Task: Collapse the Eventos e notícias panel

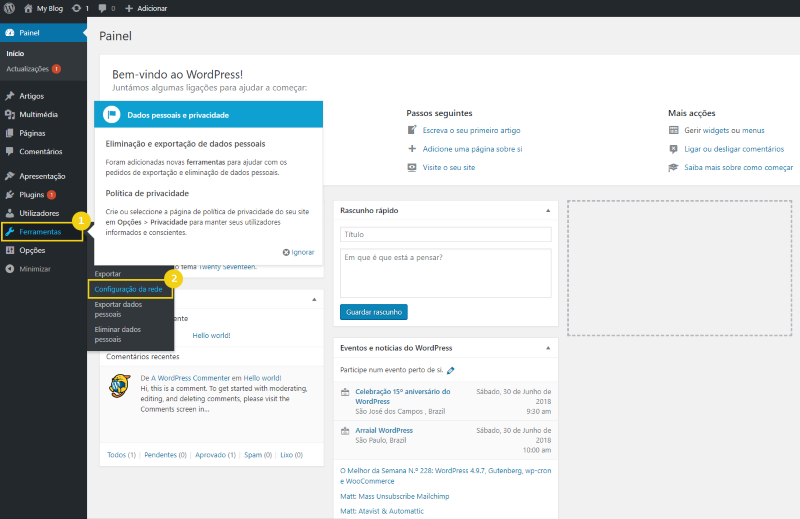Action: tap(548, 348)
